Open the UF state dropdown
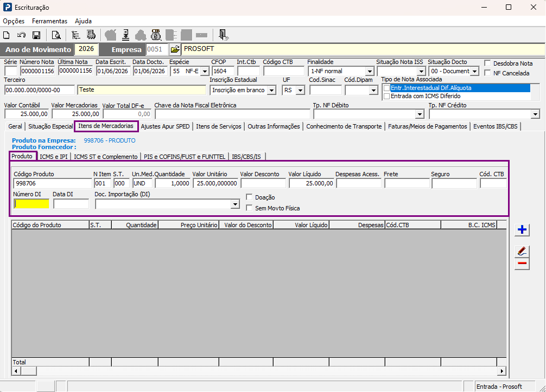Screen dimensions: 546x392 pyautogui.click(x=300, y=91)
